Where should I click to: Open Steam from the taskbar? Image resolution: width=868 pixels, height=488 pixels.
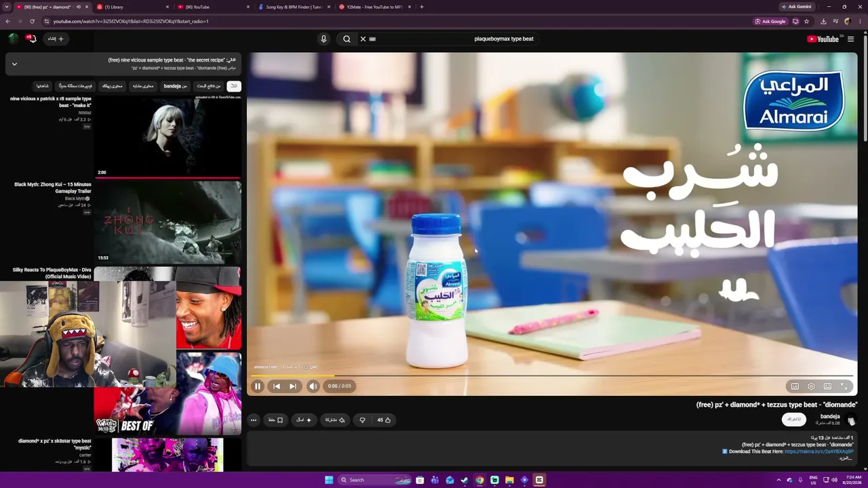(465, 480)
